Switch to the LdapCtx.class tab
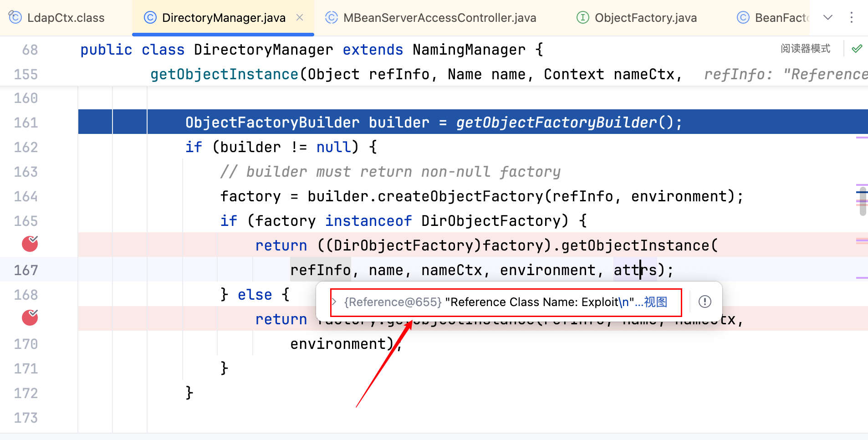The image size is (868, 440). 66,17
